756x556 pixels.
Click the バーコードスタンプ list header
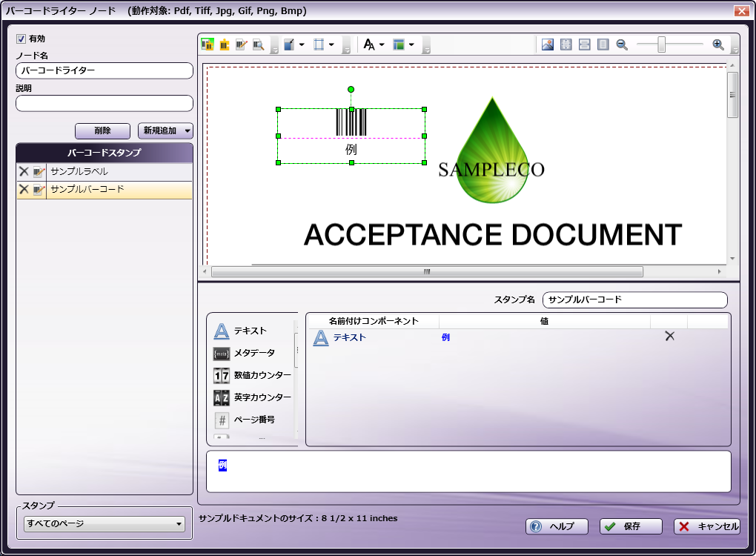point(105,153)
